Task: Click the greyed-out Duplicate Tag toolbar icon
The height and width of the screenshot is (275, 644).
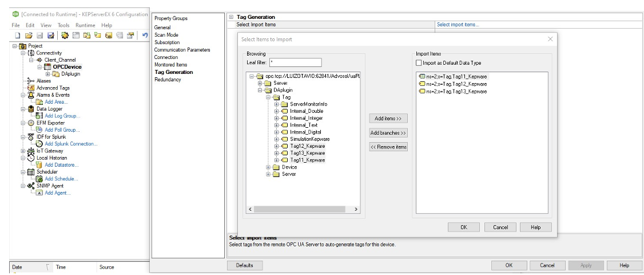Action: tap(119, 36)
